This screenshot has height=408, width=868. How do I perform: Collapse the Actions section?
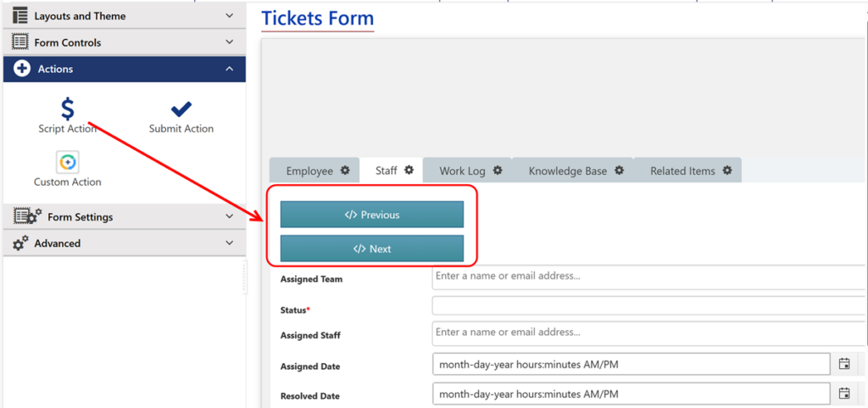tap(125, 70)
